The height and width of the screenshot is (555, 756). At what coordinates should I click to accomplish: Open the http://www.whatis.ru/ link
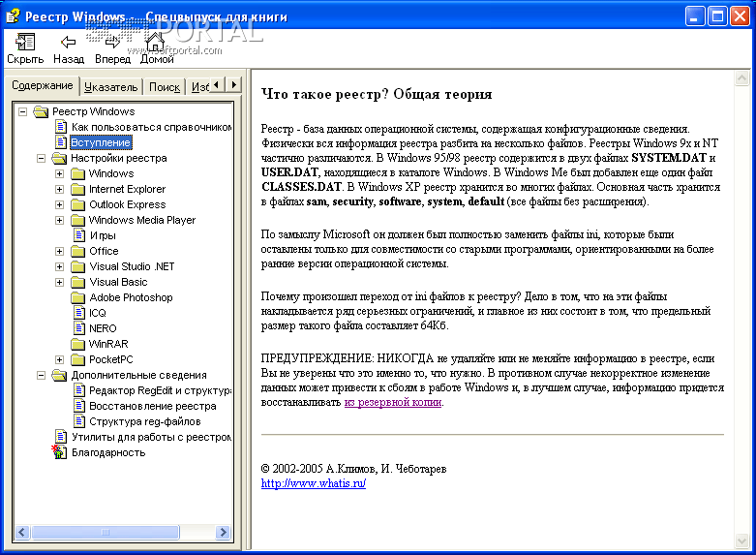tap(314, 483)
